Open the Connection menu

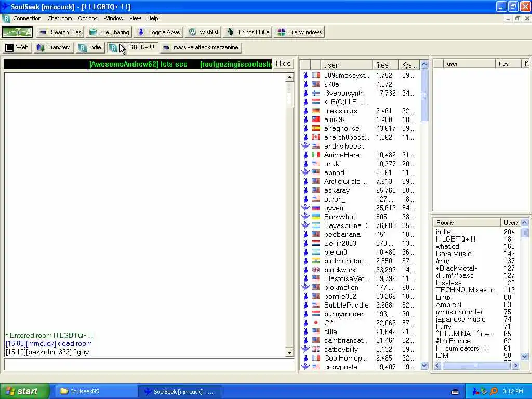point(27,18)
